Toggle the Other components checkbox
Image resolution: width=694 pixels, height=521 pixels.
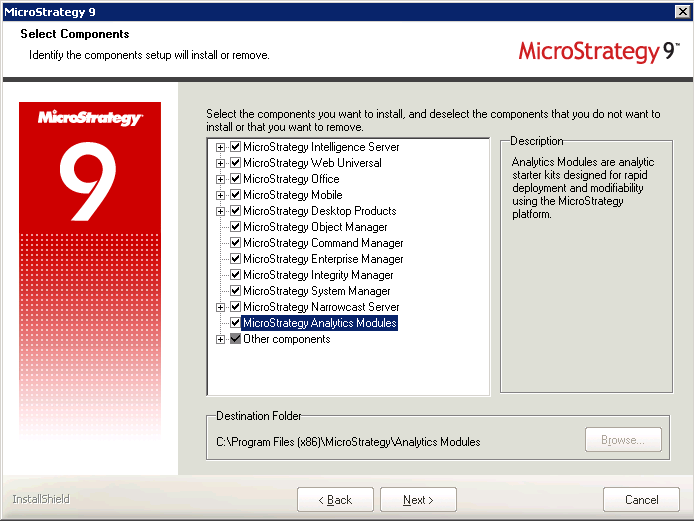236,339
